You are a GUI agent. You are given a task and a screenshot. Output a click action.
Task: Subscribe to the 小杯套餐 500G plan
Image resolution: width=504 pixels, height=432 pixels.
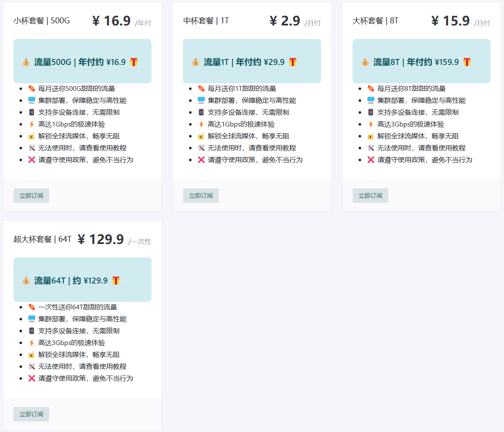click(31, 196)
